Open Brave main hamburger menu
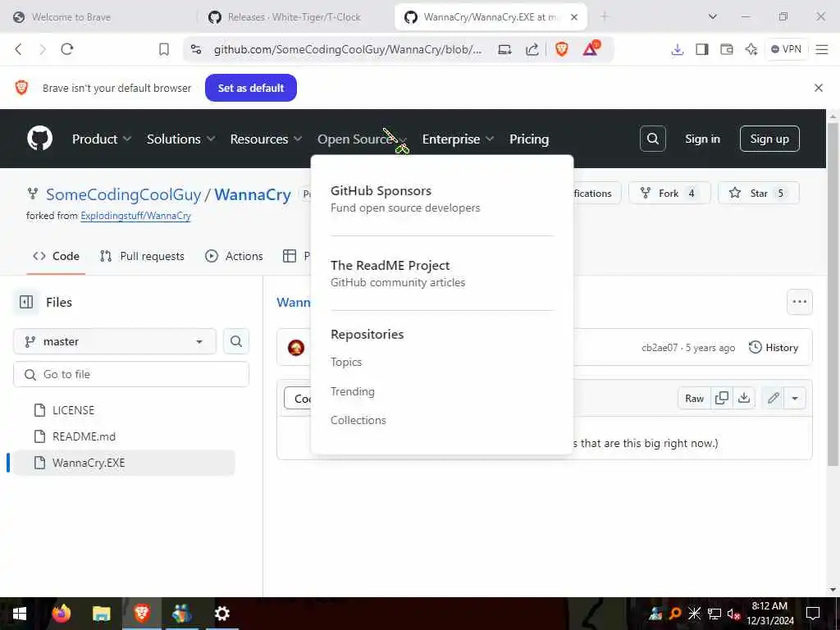Viewport: 840px width, 630px height. point(822,49)
